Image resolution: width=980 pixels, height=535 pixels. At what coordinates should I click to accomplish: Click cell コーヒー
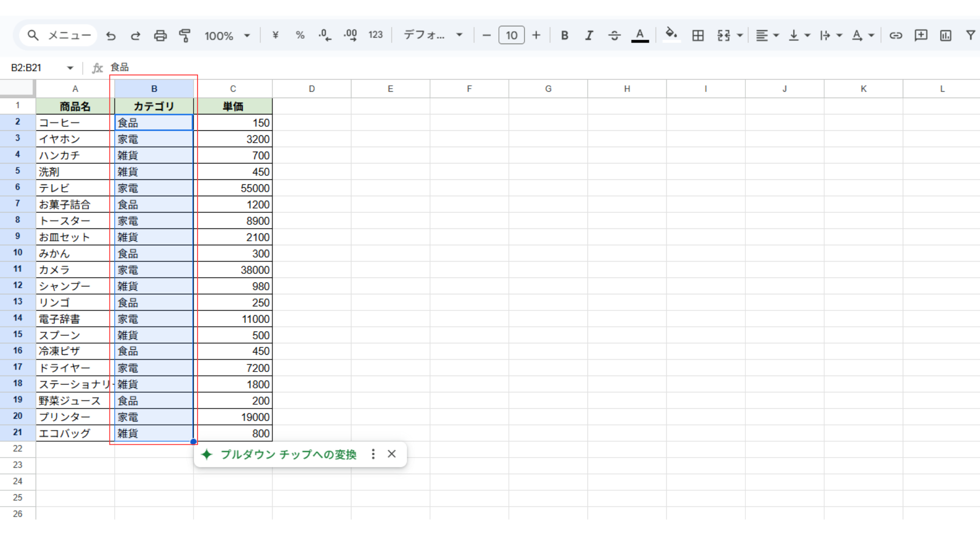(75, 122)
